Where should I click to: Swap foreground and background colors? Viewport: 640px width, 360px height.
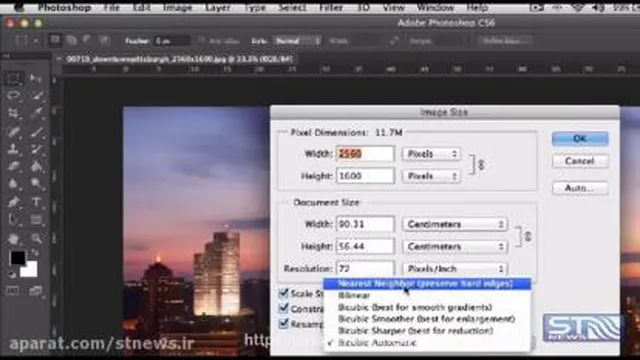(x=35, y=253)
